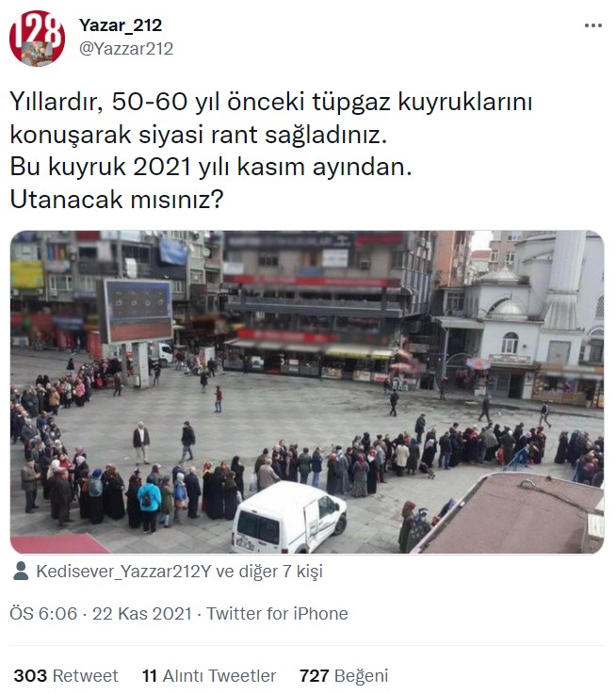This screenshot has height=694, width=616.
Task: Click the tagged people person icon
Action: coord(21,571)
